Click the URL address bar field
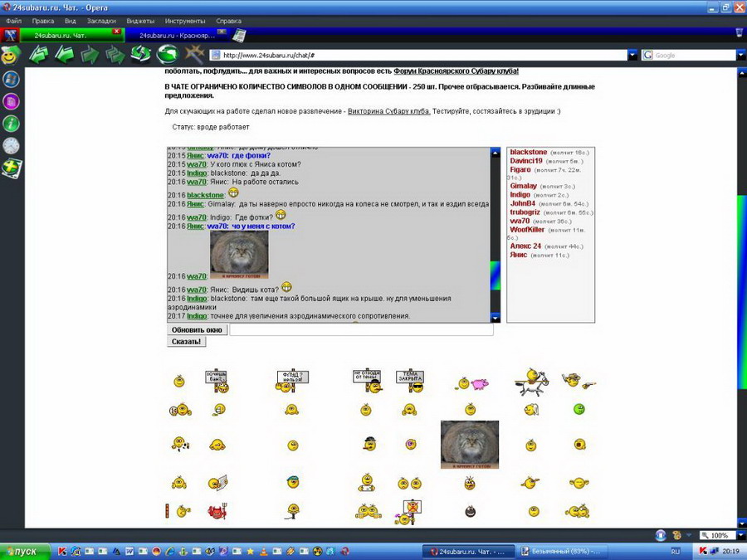This screenshot has height=560, width=747. [419, 56]
